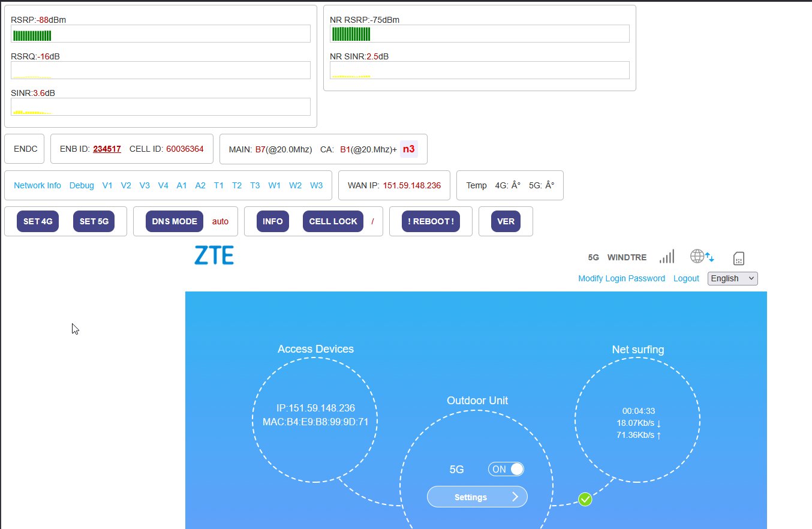Click the SET 4G button
Screen dimensions: 812x529
[x=38, y=221]
